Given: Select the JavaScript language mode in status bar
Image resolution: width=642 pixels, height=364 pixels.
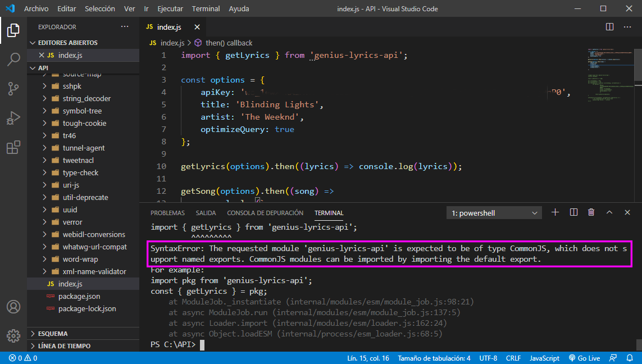Looking at the screenshot, I should coord(544,358).
